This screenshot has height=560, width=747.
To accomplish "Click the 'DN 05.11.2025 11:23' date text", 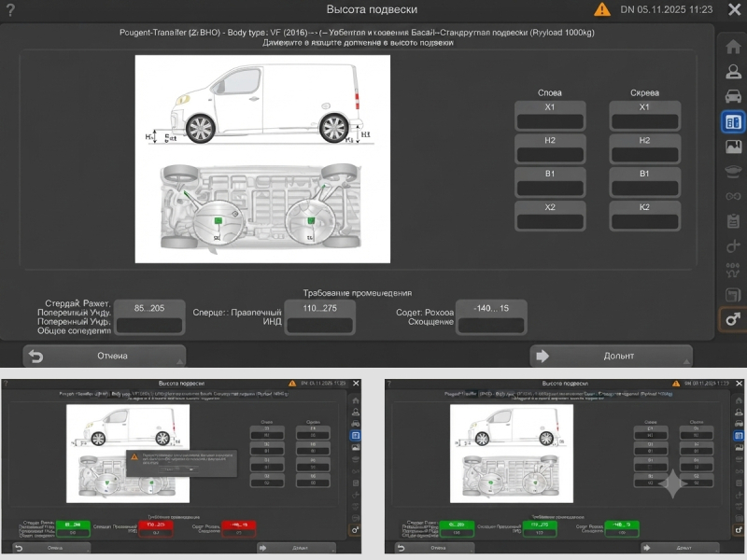I will (x=666, y=9).
